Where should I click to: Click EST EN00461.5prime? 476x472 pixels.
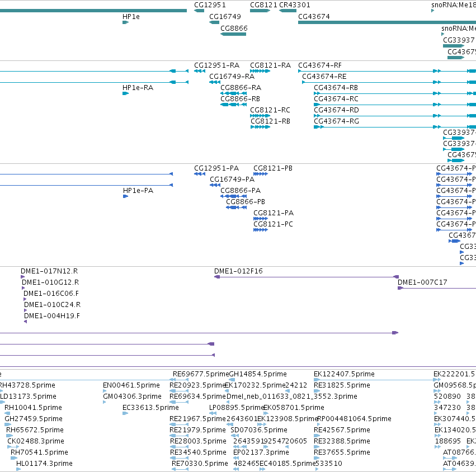click(x=131, y=385)
